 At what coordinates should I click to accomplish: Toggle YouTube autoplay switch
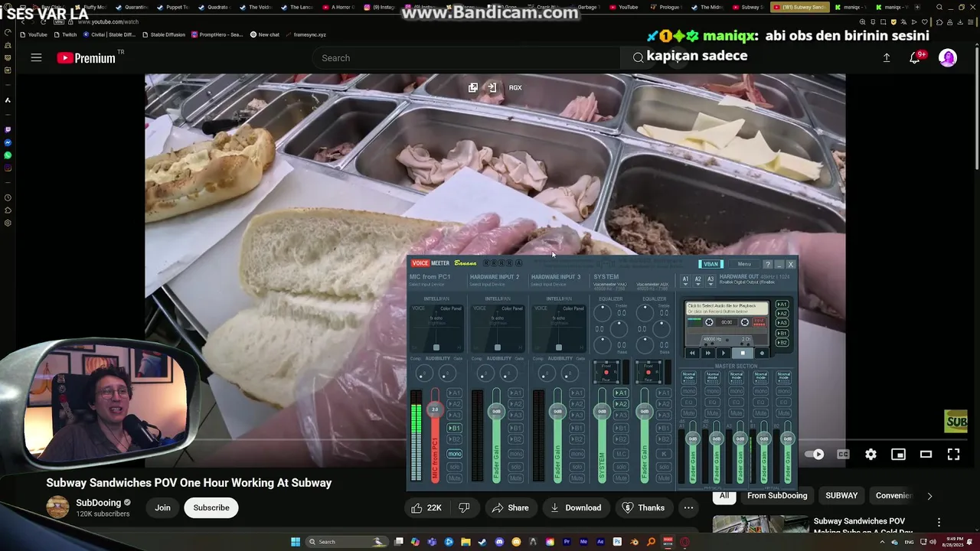pyautogui.click(x=815, y=454)
